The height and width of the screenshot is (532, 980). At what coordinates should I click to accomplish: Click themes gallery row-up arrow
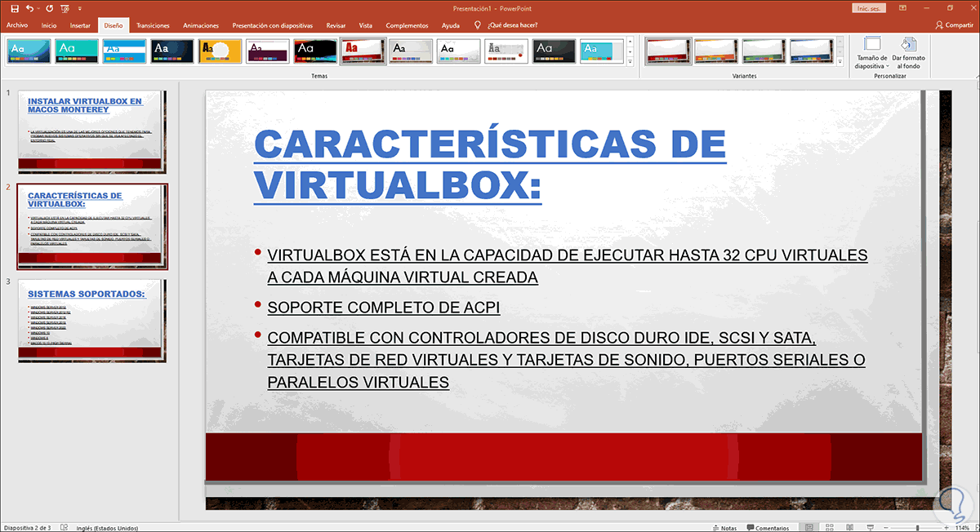630,41
